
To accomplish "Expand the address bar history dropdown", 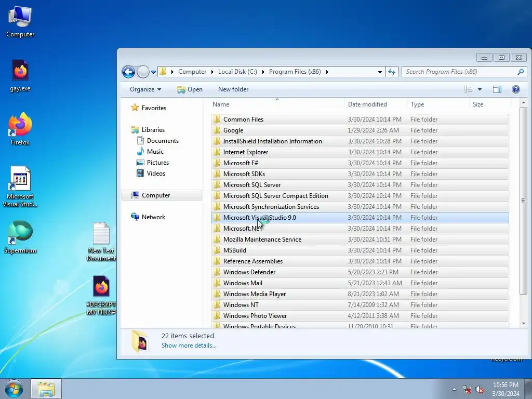I will pos(380,72).
